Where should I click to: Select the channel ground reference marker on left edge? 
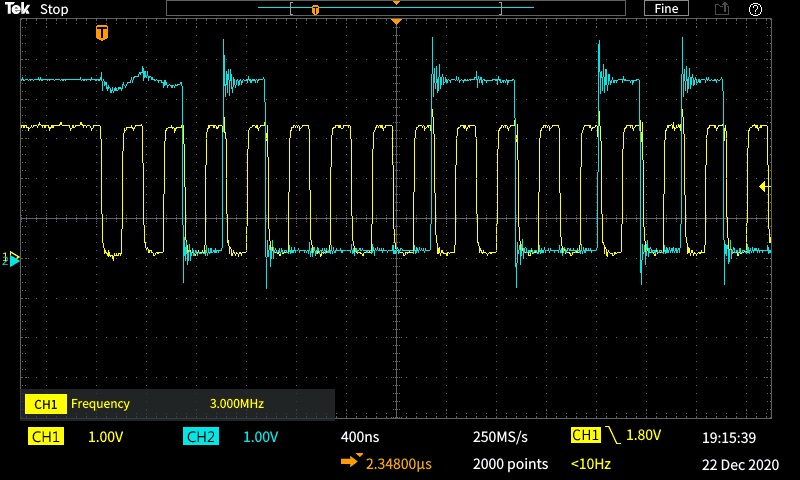12,259
